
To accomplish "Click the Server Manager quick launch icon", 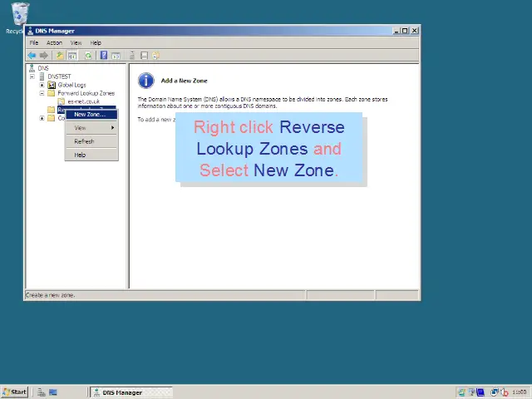I will point(42,392).
